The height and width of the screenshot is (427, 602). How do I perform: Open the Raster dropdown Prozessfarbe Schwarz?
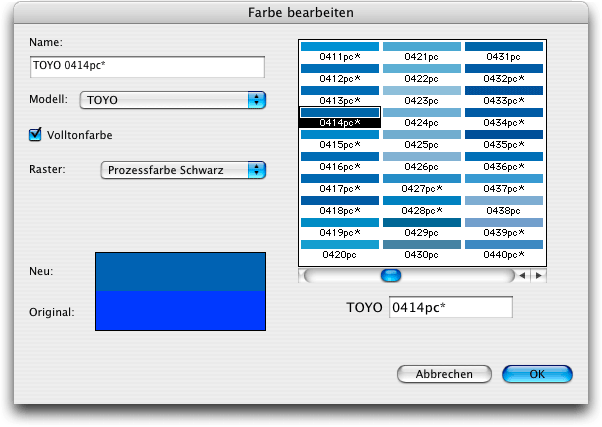pos(183,170)
